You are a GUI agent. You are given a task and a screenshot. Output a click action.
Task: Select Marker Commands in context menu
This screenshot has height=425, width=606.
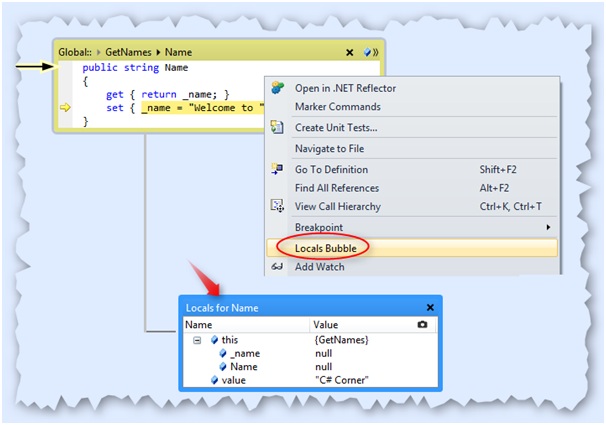click(x=412, y=107)
